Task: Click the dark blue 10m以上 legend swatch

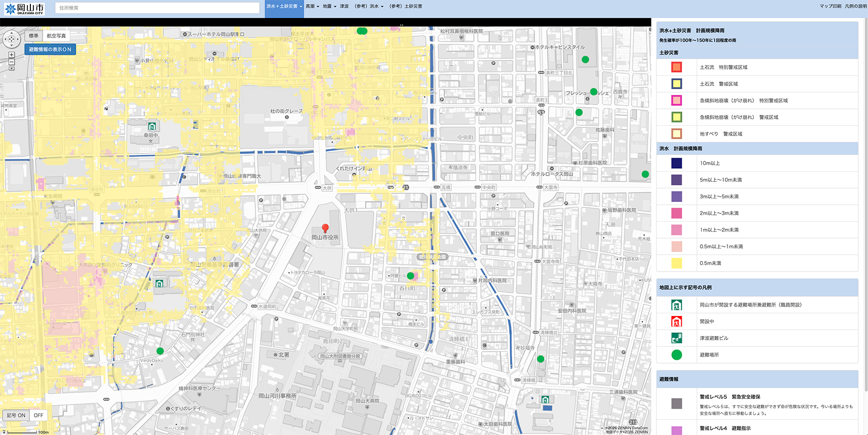Action: 676,163
